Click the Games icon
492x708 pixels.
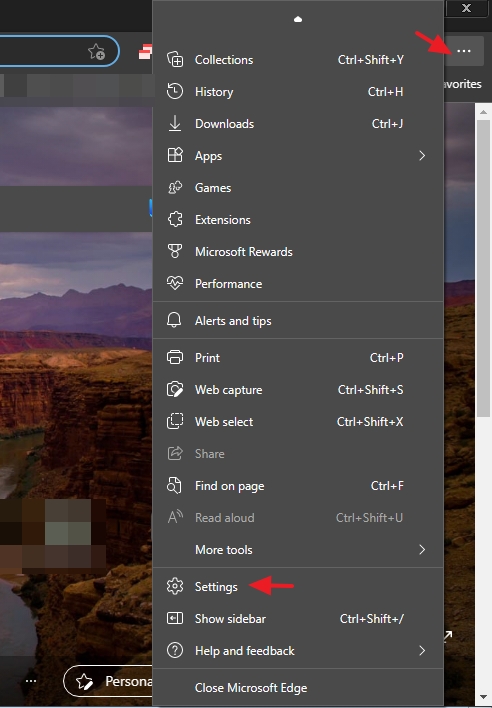coord(175,187)
